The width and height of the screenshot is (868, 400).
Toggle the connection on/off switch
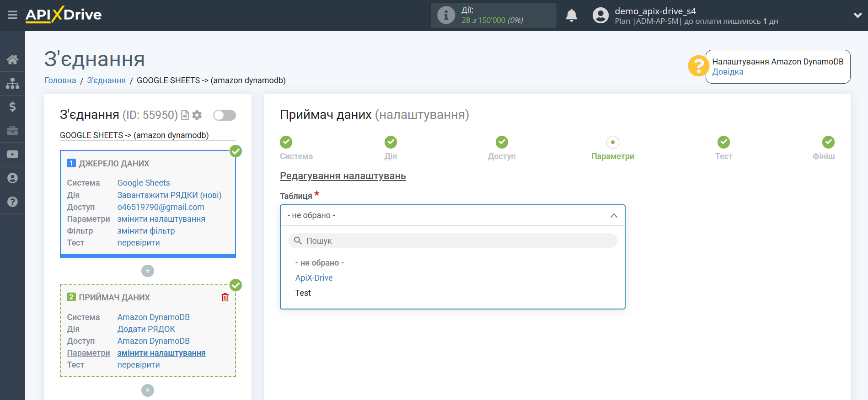225,115
